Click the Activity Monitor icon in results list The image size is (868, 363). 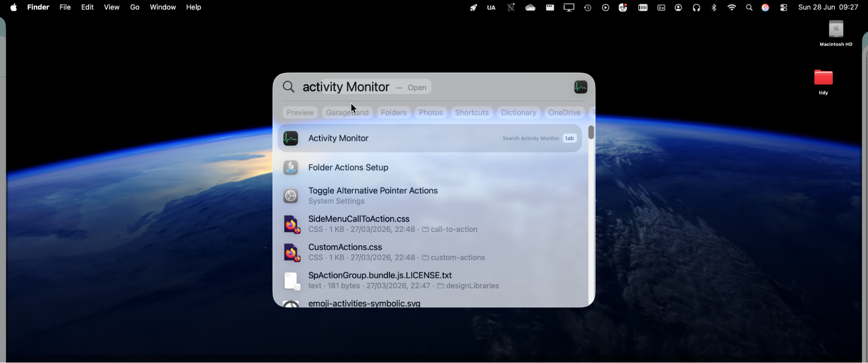click(x=290, y=138)
